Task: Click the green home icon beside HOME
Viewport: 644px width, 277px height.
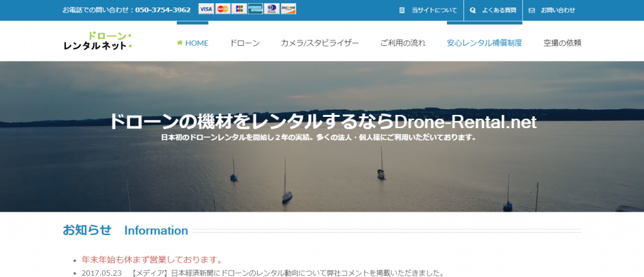Action: pos(180,43)
